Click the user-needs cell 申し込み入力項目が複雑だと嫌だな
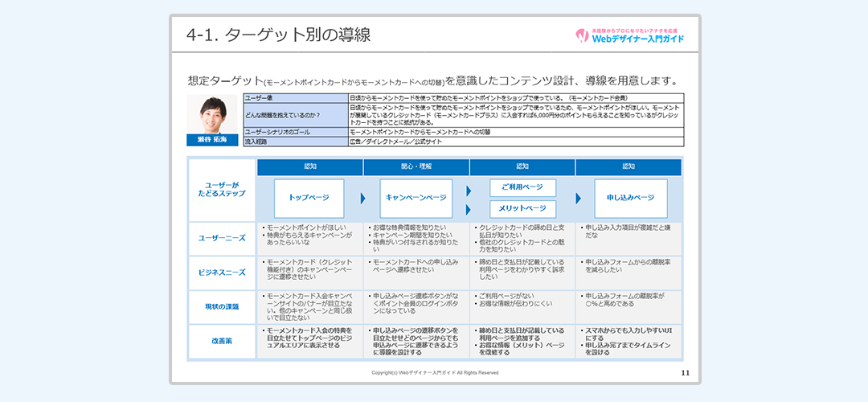The image size is (868, 402). (x=628, y=239)
